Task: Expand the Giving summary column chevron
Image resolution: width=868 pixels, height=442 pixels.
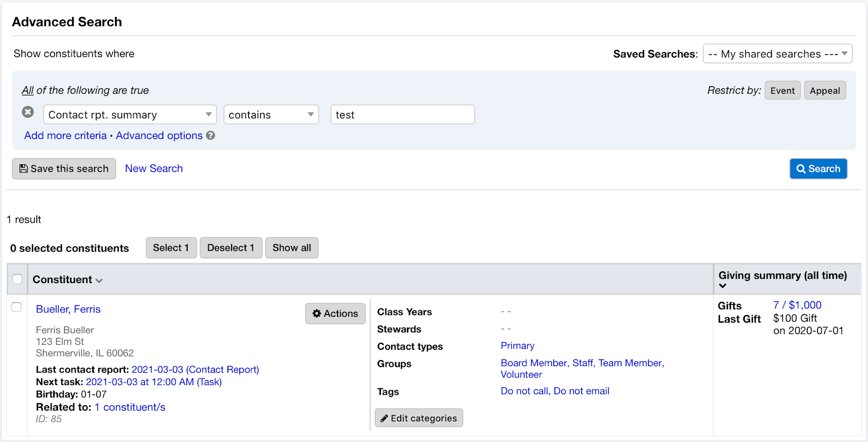Action: pyautogui.click(x=723, y=286)
